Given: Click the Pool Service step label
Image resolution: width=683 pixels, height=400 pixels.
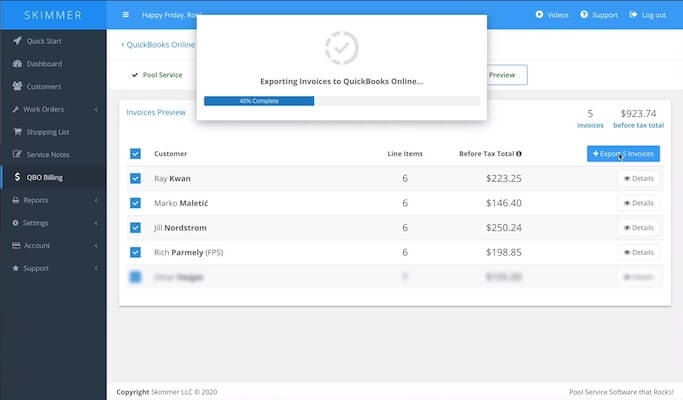Looking at the screenshot, I should pyautogui.click(x=162, y=75).
